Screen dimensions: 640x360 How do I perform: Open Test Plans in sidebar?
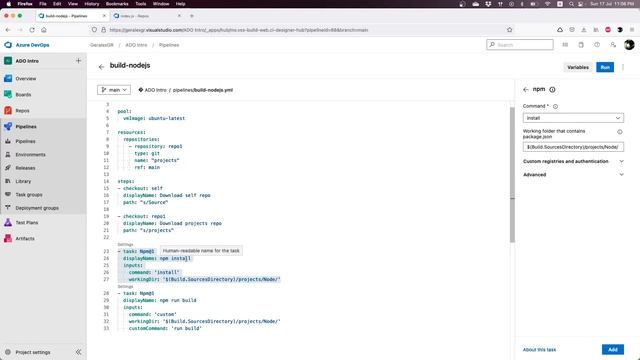pyautogui.click(x=27, y=222)
